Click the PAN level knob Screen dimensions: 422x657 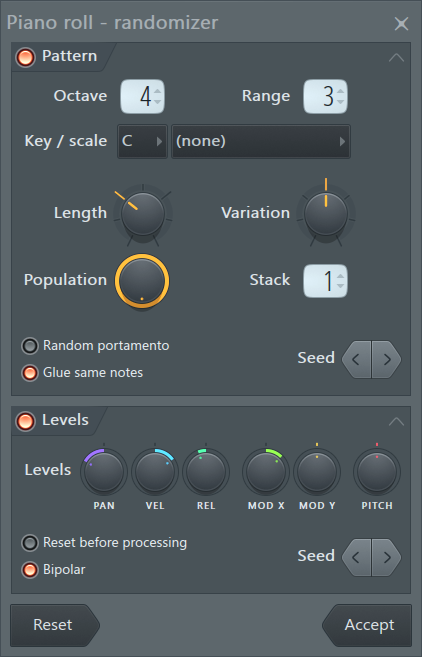tap(104, 472)
